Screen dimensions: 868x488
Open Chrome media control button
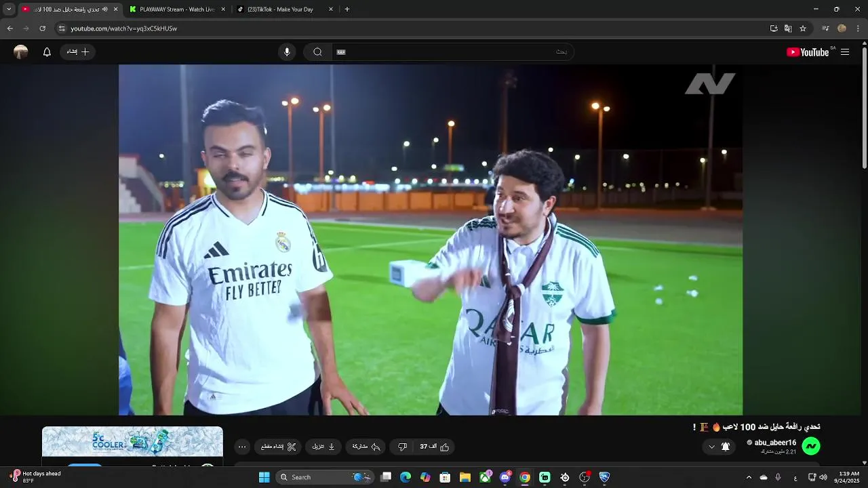[x=825, y=28]
